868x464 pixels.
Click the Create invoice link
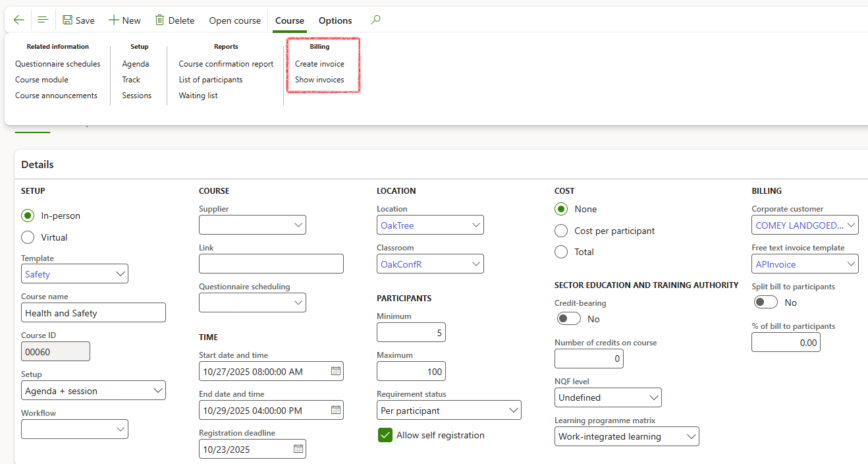coord(319,64)
